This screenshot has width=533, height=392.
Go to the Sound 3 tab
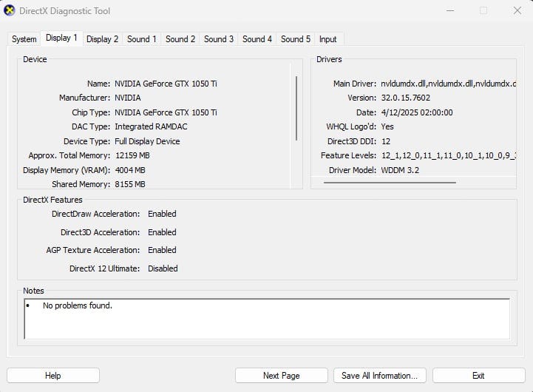click(x=219, y=39)
